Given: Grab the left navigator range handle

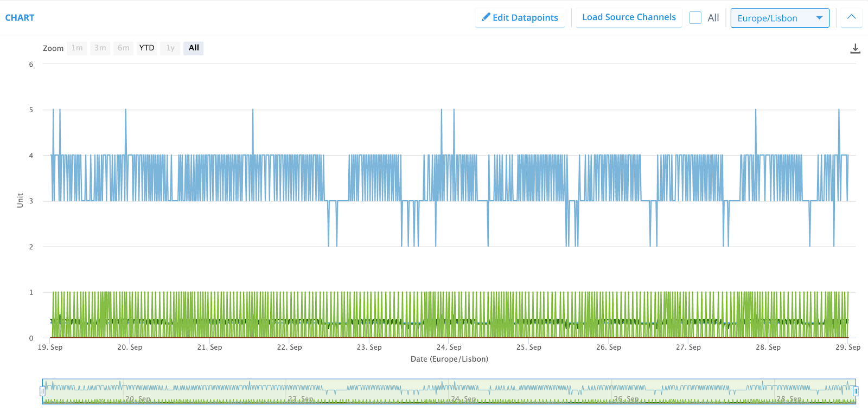Looking at the screenshot, I should pos(42,391).
